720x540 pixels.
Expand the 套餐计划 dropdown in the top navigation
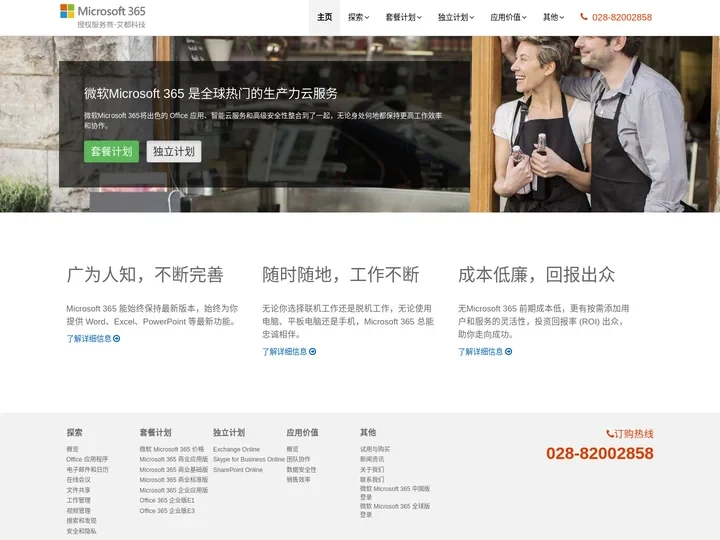click(403, 17)
